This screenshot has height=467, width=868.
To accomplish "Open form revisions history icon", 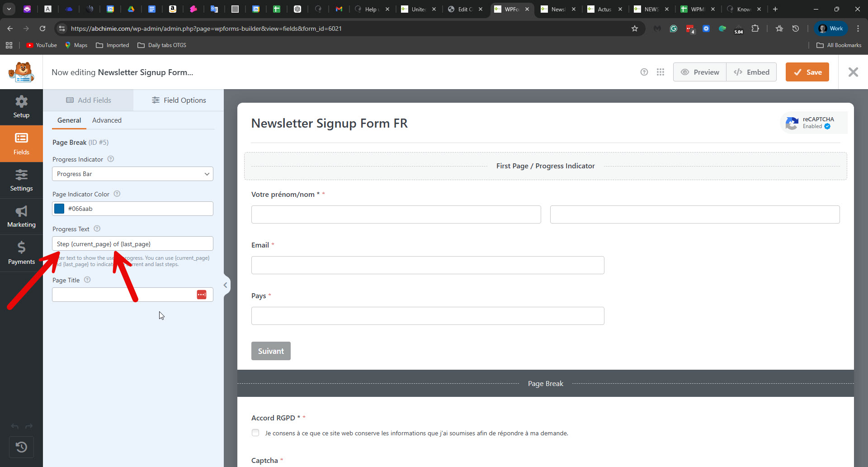I will point(21,447).
